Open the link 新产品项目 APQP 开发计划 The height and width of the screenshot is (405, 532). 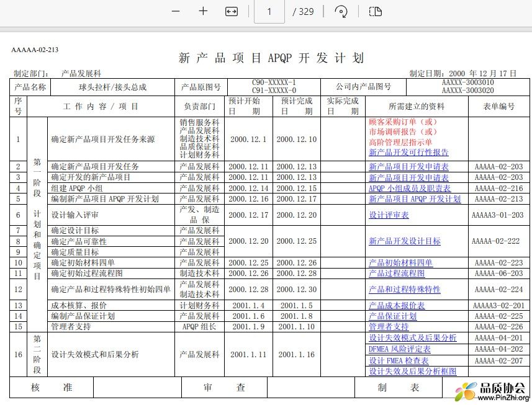click(x=415, y=199)
